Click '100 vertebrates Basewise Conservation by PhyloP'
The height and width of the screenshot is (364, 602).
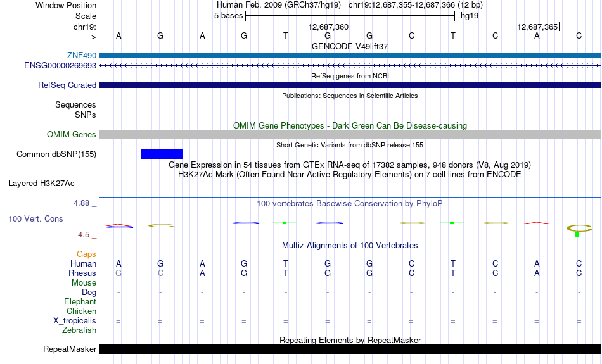(x=350, y=204)
